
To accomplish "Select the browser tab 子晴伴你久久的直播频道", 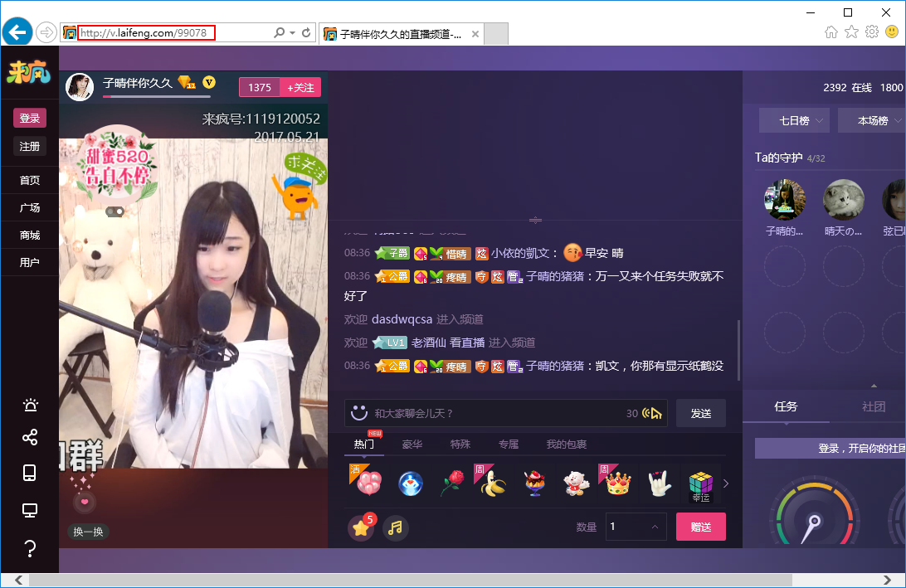I will click(x=401, y=34).
